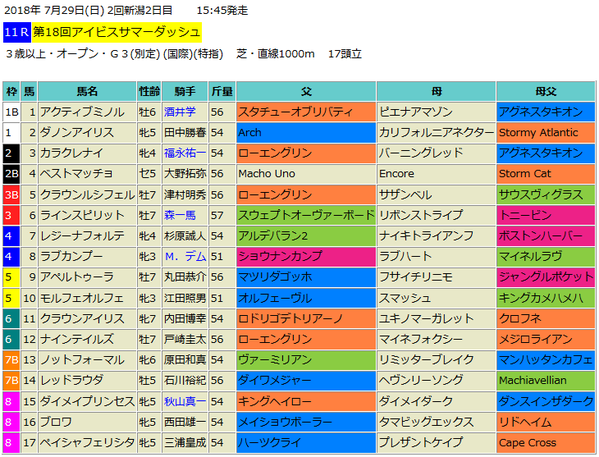This screenshot has height=457, width=599.
Task: Click damsire cell キングカメハメハ
Action: click(546, 298)
